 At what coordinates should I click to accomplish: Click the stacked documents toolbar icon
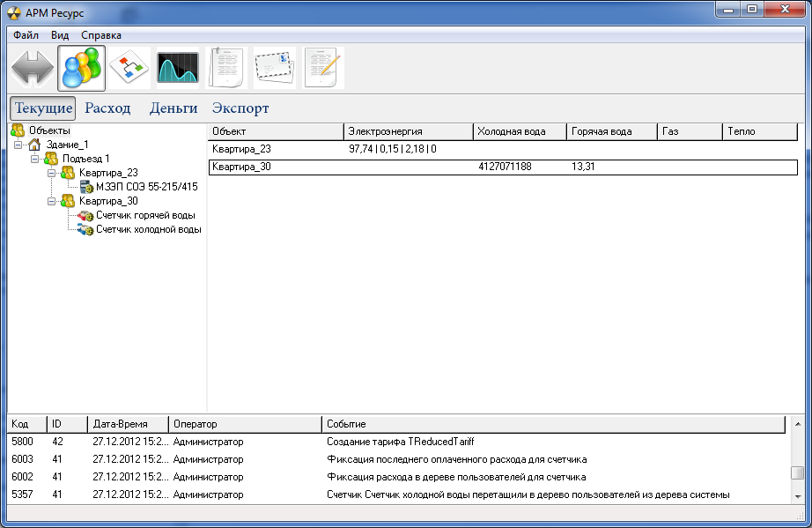pos(227,69)
